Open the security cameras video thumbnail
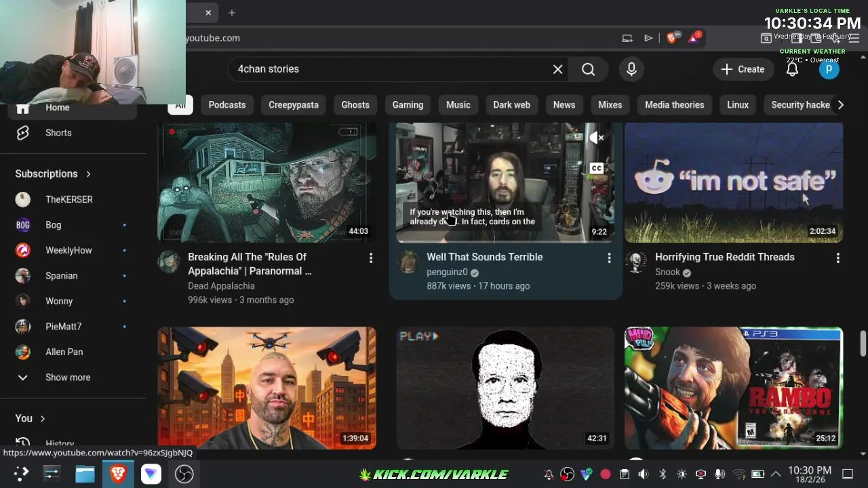The image size is (868, 488). click(x=267, y=388)
